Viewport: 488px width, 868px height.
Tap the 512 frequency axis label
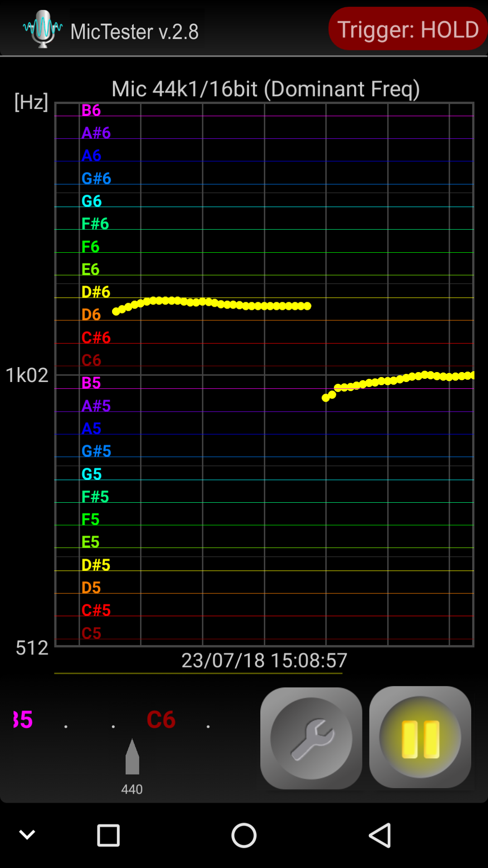coord(32,648)
